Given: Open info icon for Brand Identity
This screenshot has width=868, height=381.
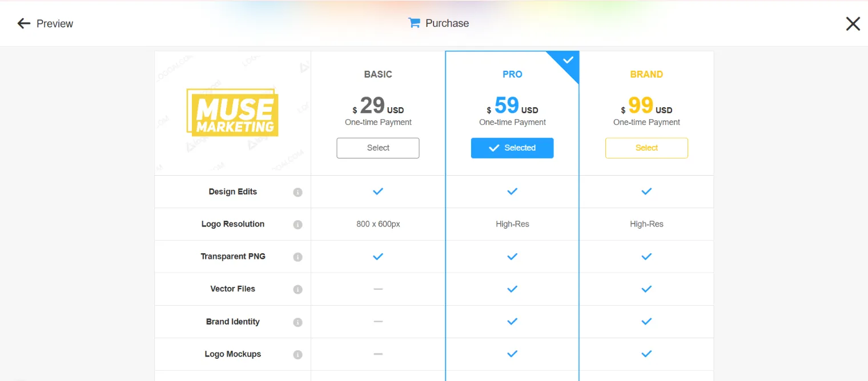Looking at the screenshot, I should pos(298,322).
